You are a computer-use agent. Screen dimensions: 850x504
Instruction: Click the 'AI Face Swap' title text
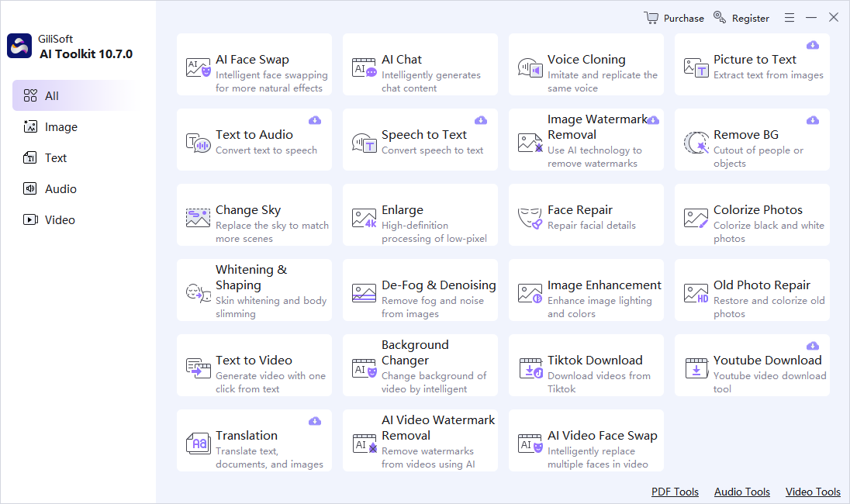tap(252, 60)
